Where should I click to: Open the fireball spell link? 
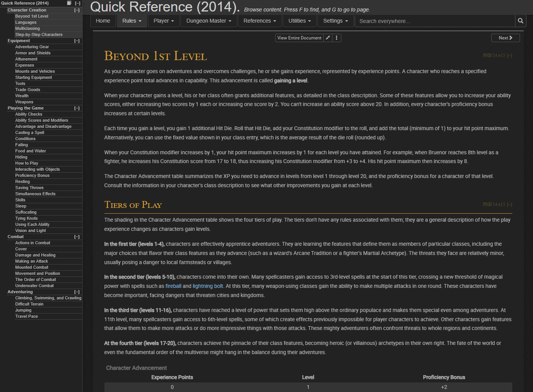point(173,286)
